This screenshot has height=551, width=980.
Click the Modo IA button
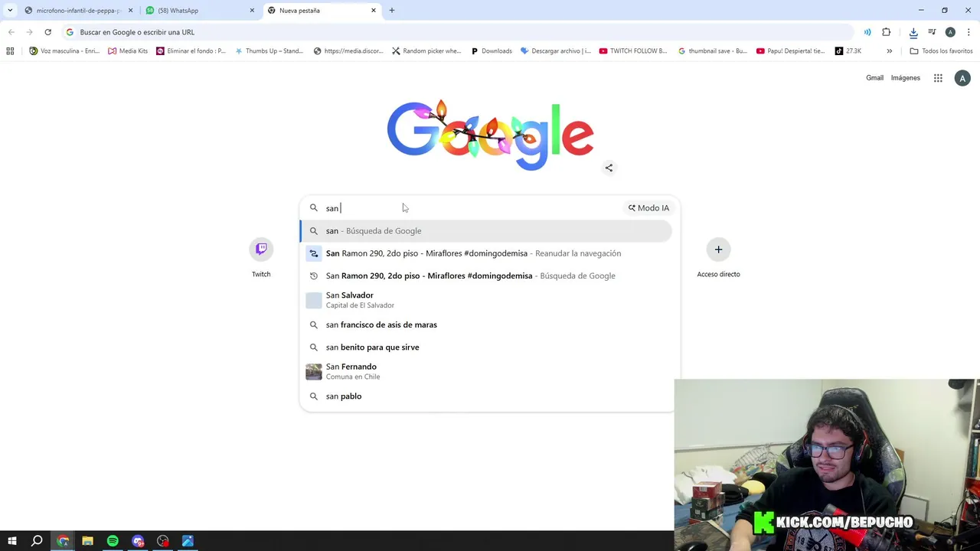(648, 208)
